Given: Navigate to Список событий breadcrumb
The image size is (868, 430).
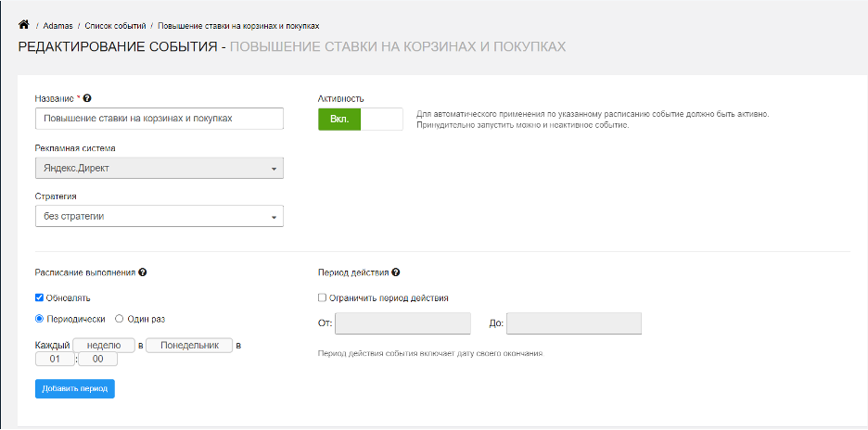Looking at the screenshot, I should click(x=115, y=25).
